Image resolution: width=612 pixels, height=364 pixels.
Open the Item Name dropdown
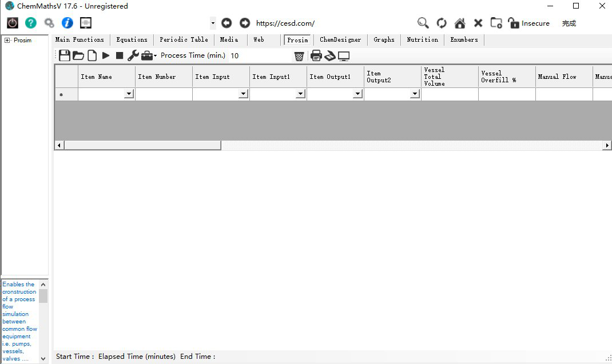(129, 94)
